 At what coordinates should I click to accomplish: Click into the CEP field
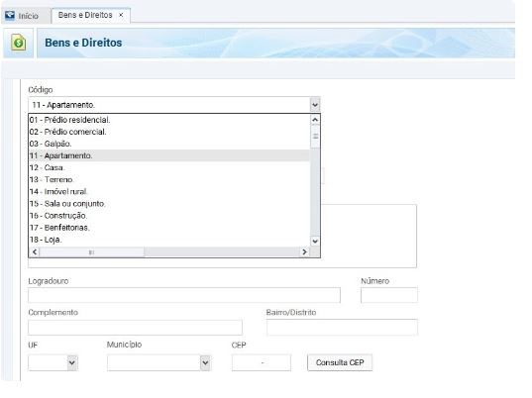[x=262, y=362]
